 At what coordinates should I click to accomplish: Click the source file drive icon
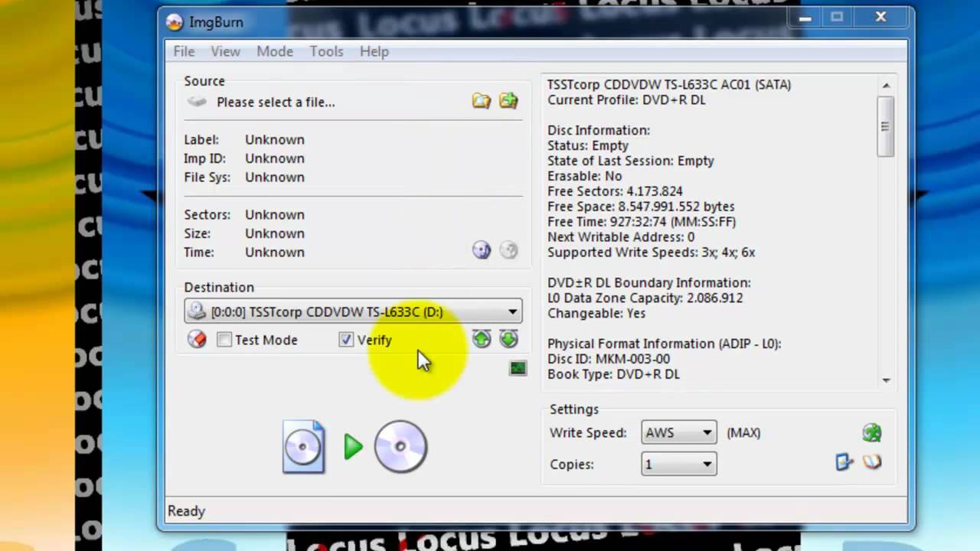(x=198, y=102)
